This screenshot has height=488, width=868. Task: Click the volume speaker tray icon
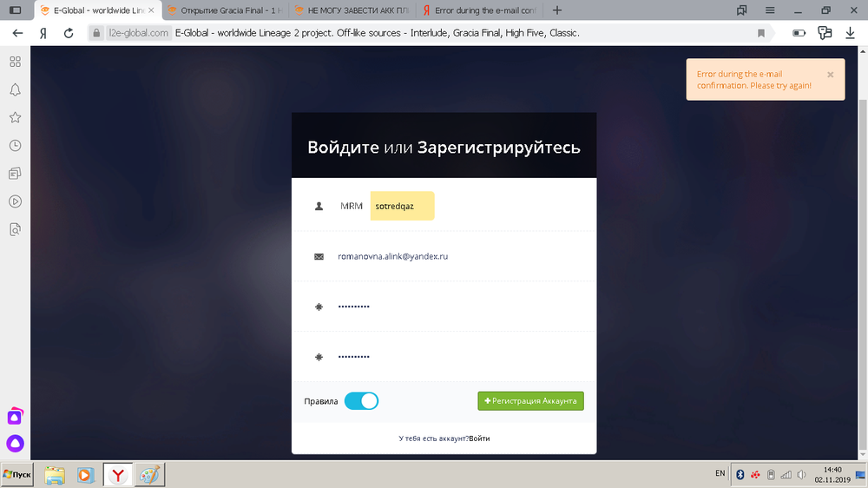801,475
